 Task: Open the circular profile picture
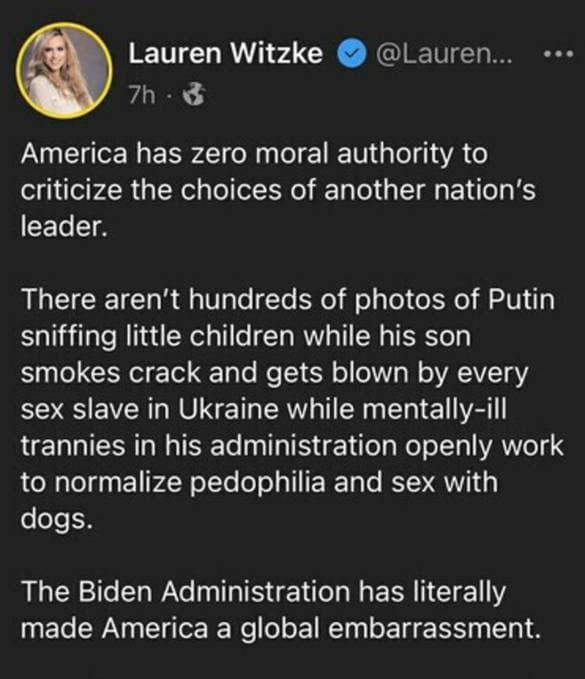[64, 71]
